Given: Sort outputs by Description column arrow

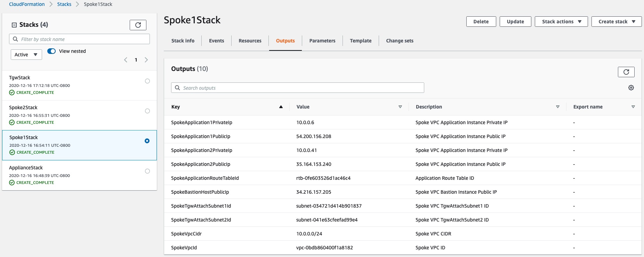Looking at the screenshot, I should (558, 107).
